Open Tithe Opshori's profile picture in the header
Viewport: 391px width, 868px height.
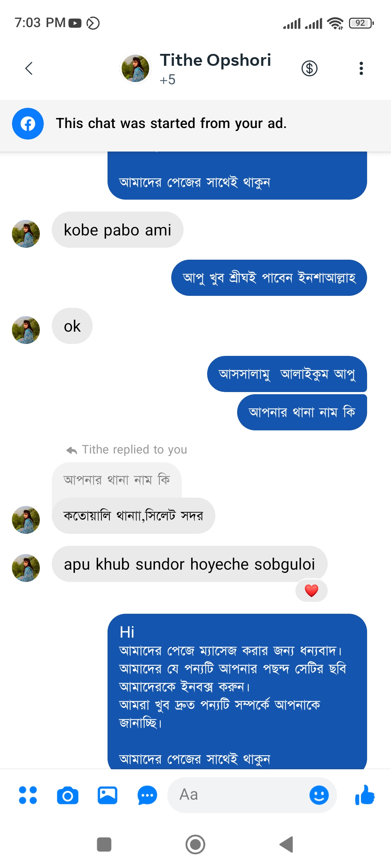pyautogui.click(x=135, y=68)
